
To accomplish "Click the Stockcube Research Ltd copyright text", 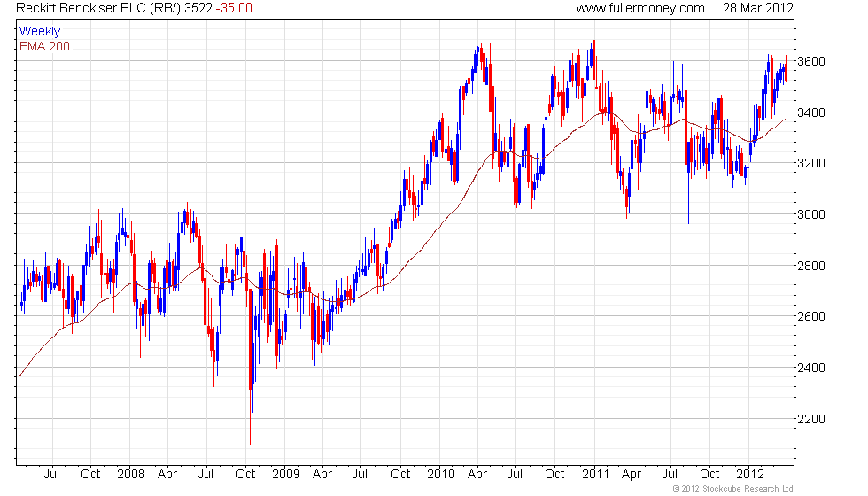I will tap(733, 489).
